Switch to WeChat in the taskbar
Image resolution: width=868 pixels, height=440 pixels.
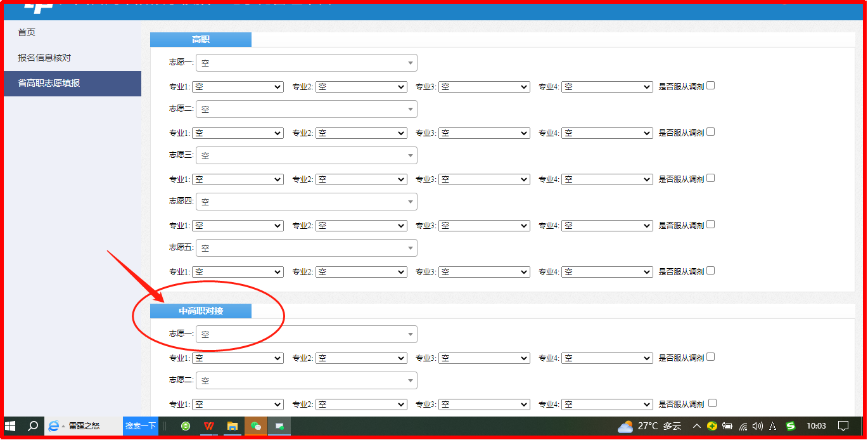coord(256,426)
